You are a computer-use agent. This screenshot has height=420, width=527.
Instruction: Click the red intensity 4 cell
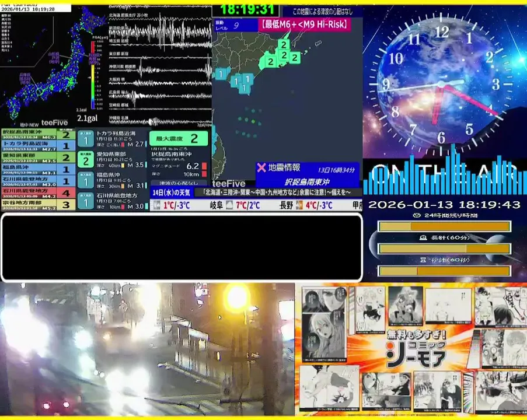click(66, 193)
